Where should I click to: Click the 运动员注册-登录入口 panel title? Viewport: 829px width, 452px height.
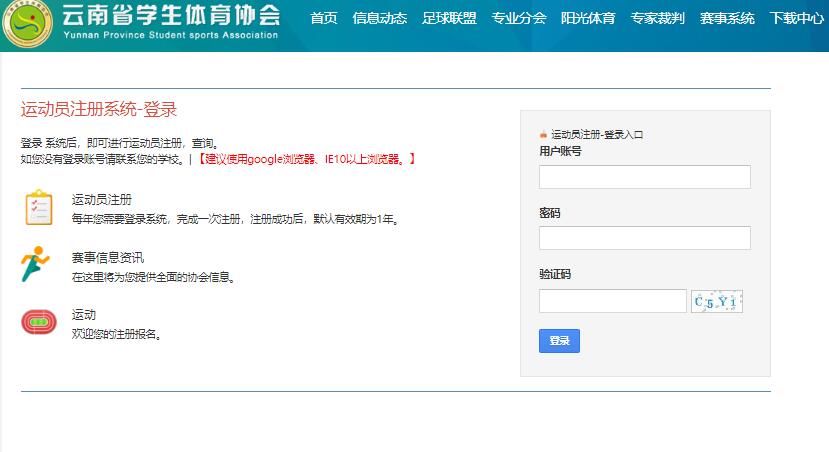tap(597, 135)
